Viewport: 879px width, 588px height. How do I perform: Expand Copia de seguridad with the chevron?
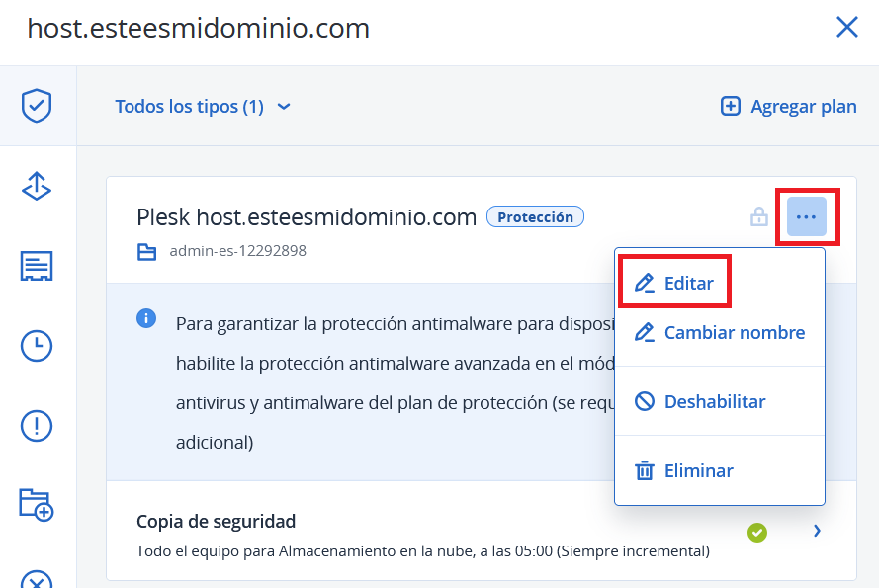(817, 531)
